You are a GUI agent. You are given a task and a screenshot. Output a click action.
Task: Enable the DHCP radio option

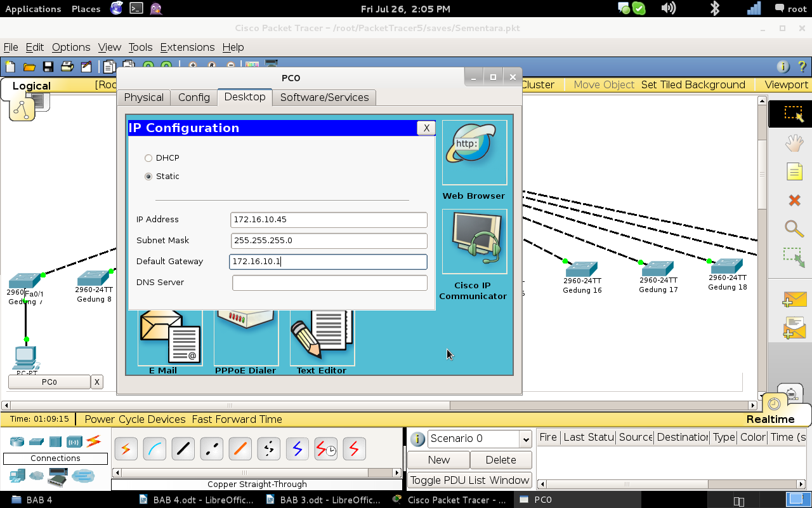(148, 158)
